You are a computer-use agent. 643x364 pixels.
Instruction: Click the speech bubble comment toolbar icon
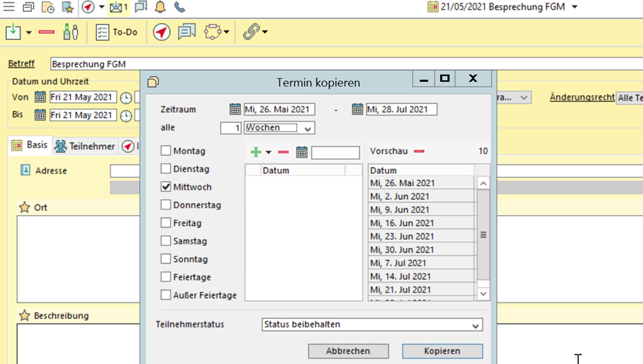(x=187, y=32)
